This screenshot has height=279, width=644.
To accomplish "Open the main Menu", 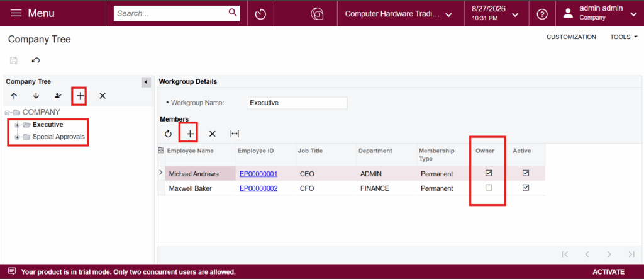I will [x=33, y=13].
